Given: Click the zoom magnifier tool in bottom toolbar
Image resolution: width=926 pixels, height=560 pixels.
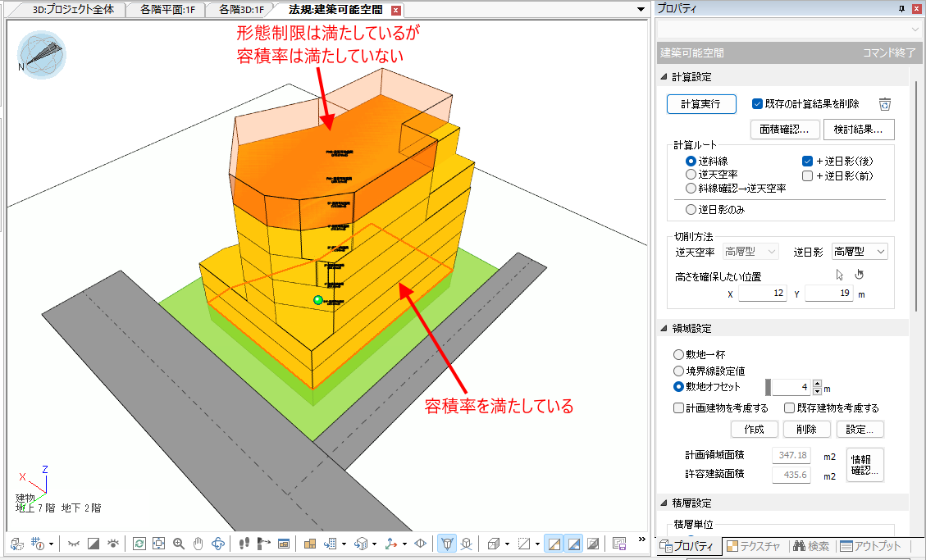Looking at the screenshot, I should (179, 543).
